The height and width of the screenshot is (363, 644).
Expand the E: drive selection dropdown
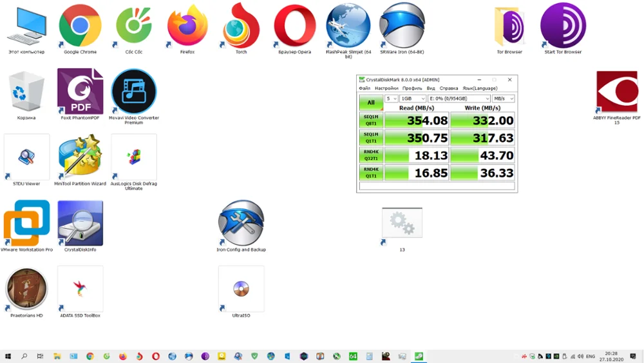click(x=459, y=99)
